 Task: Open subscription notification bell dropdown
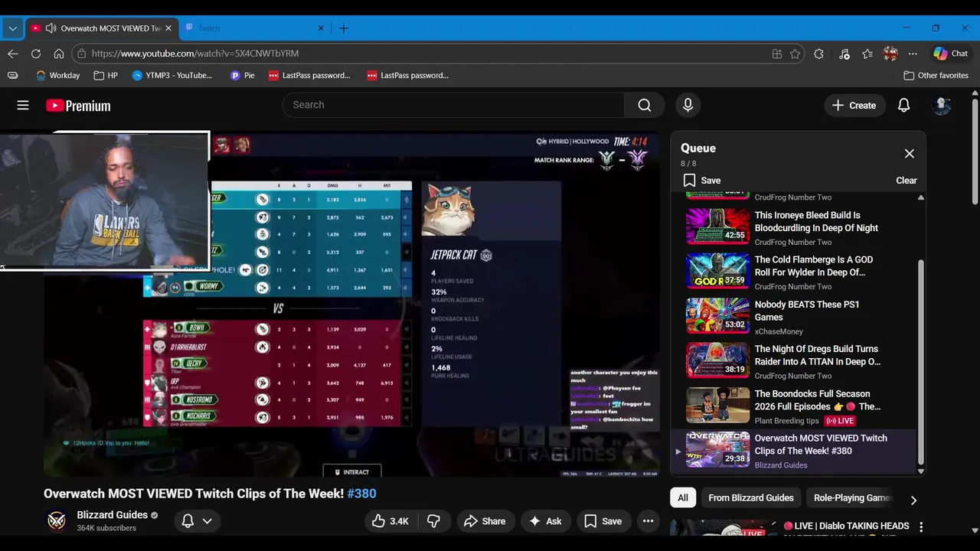point(196,521)
